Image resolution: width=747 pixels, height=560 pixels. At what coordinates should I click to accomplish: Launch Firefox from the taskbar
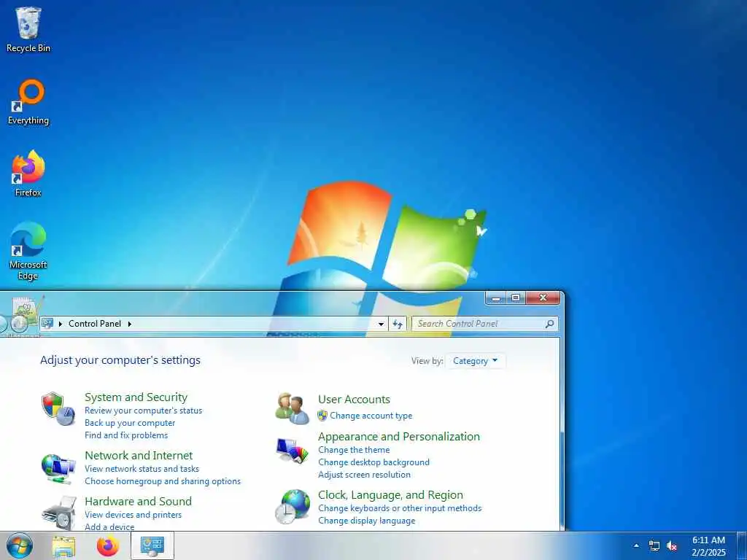click(x=108, y=546)
